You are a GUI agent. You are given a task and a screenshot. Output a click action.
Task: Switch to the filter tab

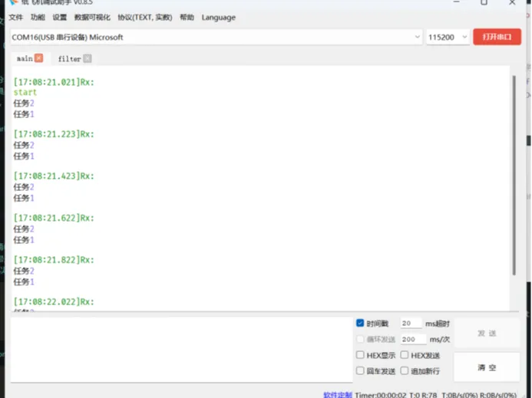tap(69, 58)
